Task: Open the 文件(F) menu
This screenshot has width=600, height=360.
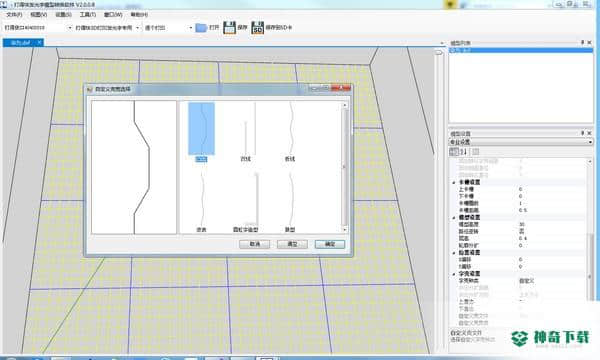Action: 14,15
